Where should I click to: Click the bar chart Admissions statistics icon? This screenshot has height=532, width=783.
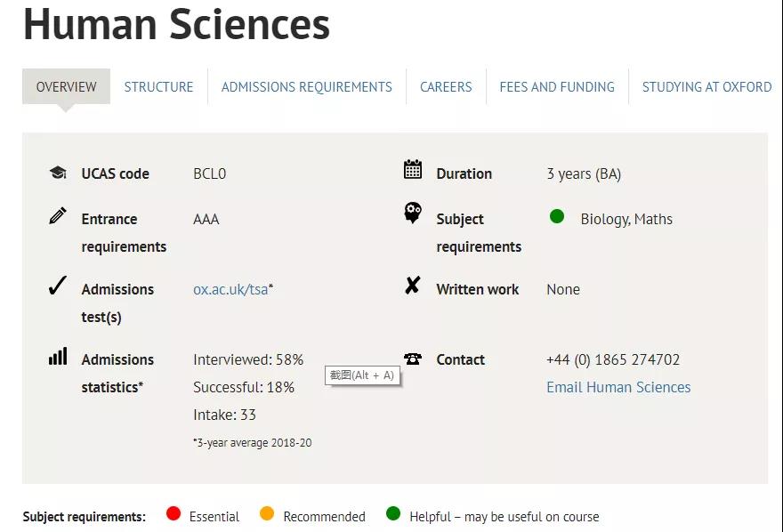coord(58,357)
